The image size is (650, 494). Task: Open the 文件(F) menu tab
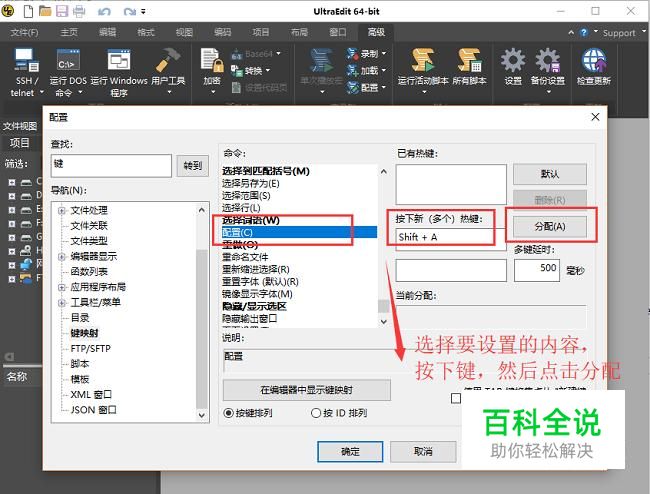(24, 32)
